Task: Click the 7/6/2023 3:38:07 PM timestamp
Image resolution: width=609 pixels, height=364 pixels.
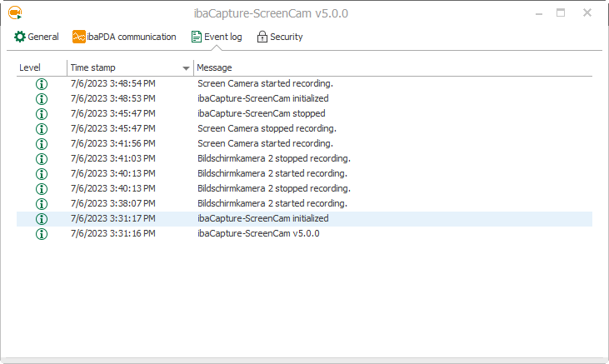Action: (x=112, y=203)
